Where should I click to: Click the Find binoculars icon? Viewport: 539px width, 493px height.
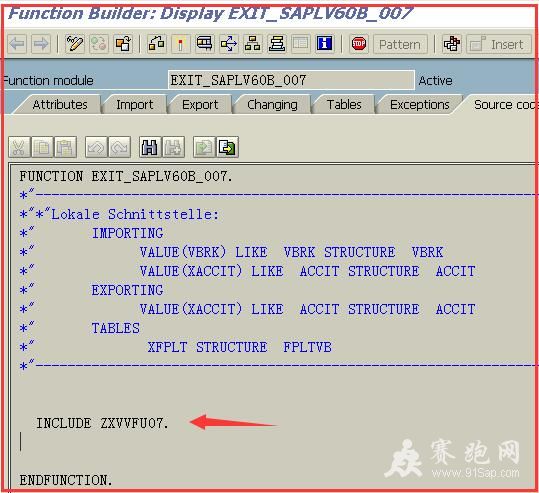[x=150, y=147]
